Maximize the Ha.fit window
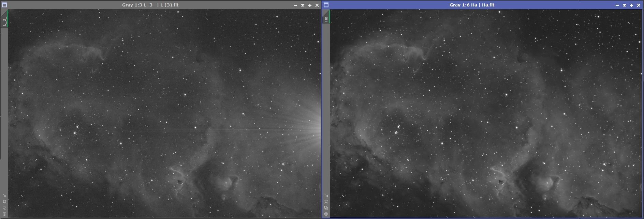The image size is (644, 219). tap(631, 5)
